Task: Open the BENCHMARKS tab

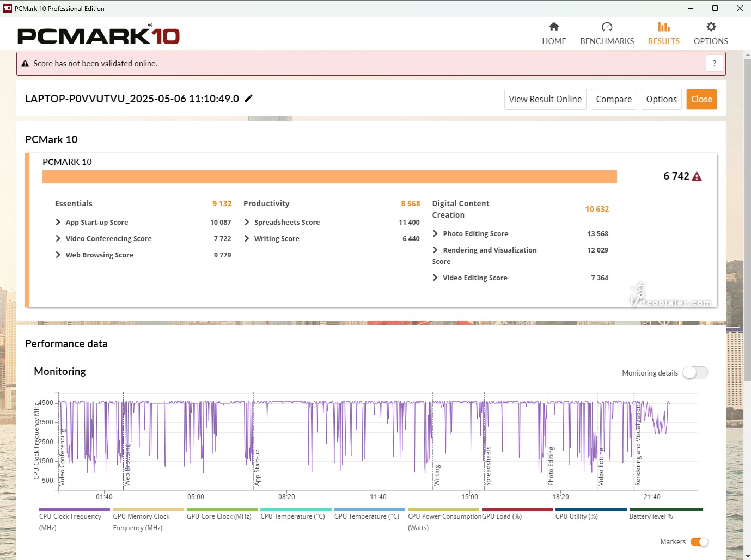Action: click(x=607, y=34)
